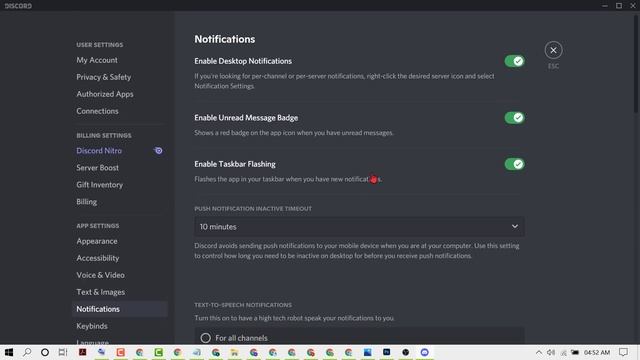Open the Windows Action Center notifications icon
The height and width of the screenshot is (360, 640).
point(623,353)
